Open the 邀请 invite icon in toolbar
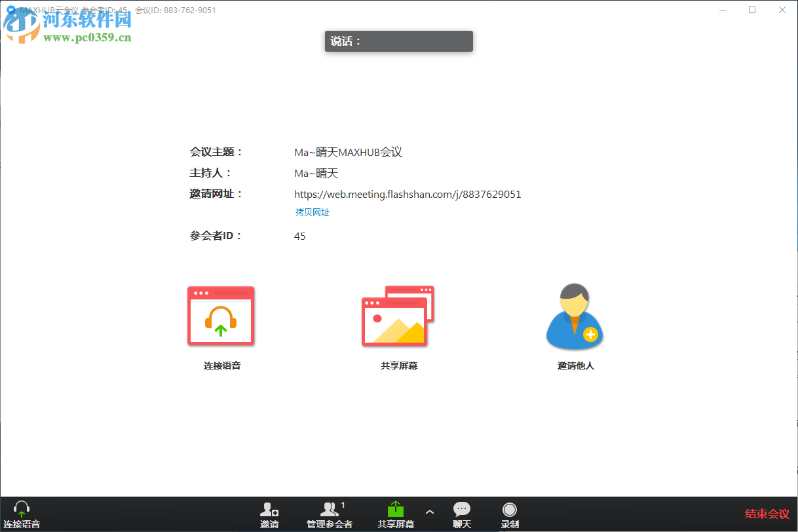This screenshot has width=798, height=532. [x=270, y=510]
